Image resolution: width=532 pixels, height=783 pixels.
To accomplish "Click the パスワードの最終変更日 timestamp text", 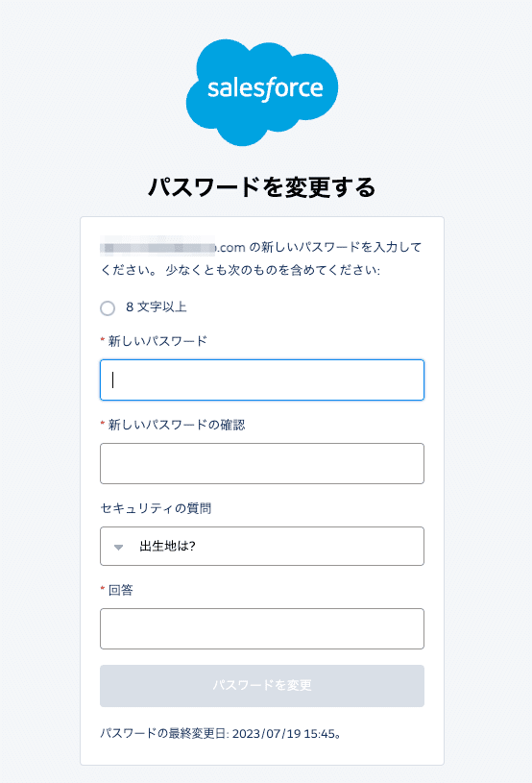I will 221,734.
